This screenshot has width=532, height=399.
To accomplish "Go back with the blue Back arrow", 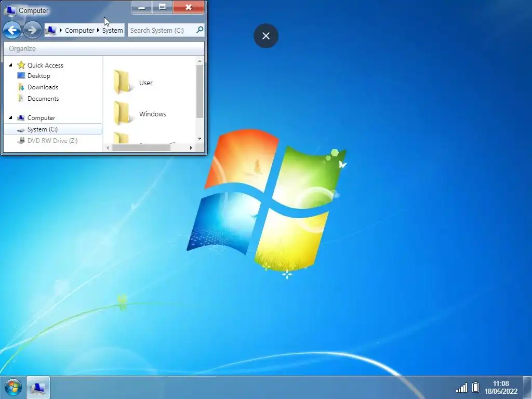I will point(12,30).
